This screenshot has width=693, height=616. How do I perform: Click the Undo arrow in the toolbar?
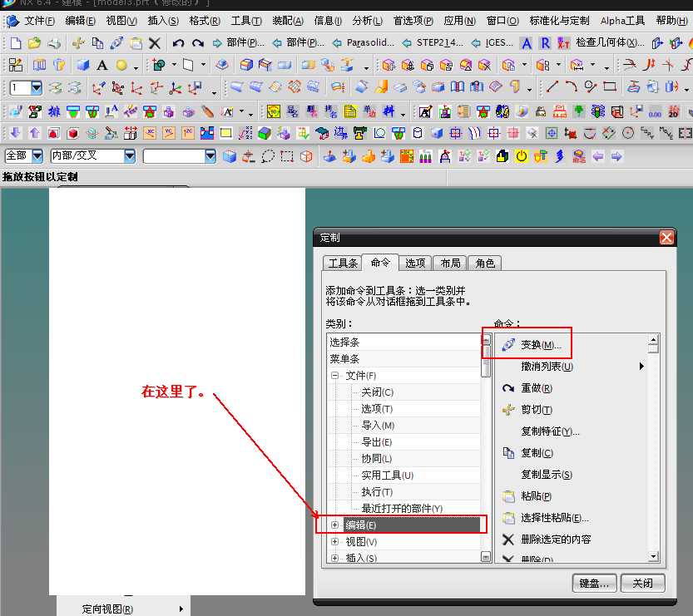point(178,43)
